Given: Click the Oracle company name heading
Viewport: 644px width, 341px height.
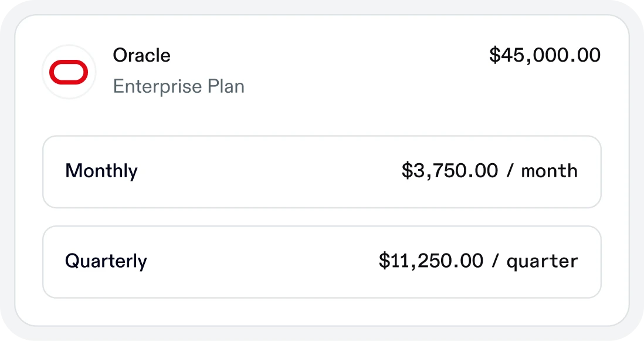Looking at the screenshot, I should pos(141,56).
